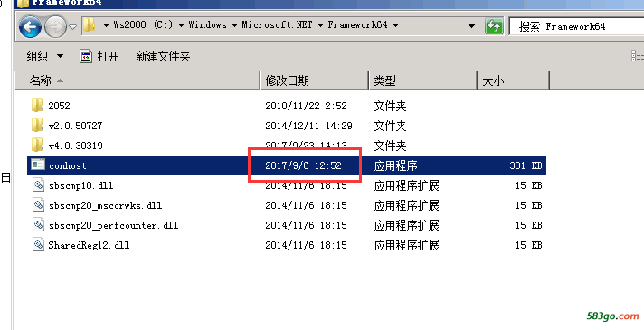The image size is (644, 330).
Task: Click the greyed forward navigation arrow
Action: click(x=55, y=27)
